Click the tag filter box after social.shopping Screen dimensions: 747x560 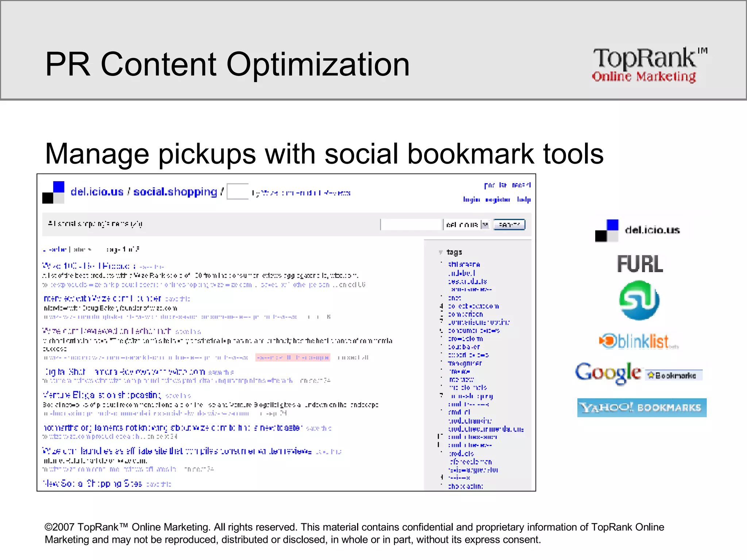[237, 191]
